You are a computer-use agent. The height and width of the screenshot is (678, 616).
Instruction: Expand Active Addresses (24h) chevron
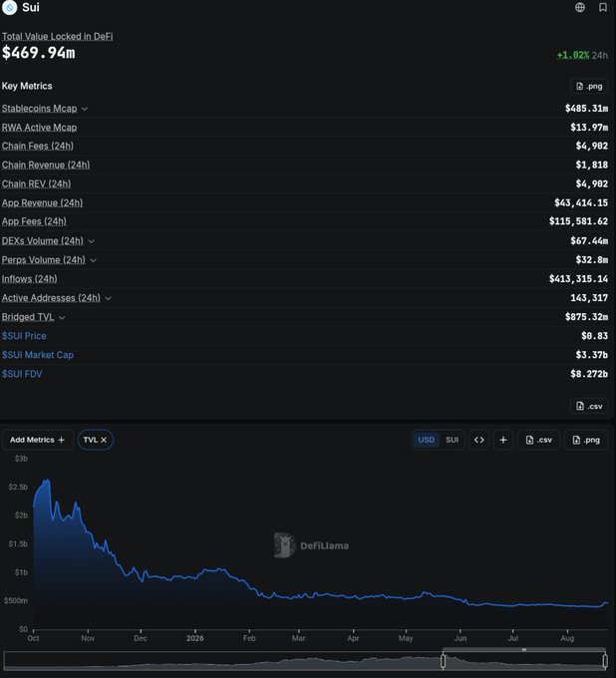[108, 298]
